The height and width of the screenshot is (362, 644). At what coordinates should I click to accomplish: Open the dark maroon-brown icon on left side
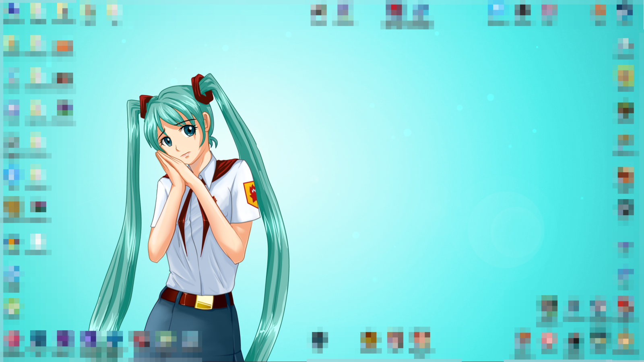[x=64, y=78]
